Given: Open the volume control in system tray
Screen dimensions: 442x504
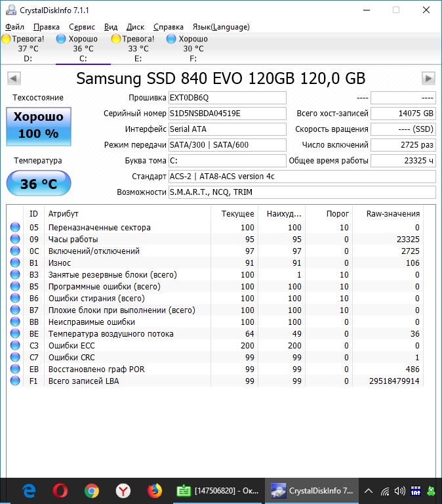Looking at the screenshot, I should pyautogui.click(x=400, y=491).
